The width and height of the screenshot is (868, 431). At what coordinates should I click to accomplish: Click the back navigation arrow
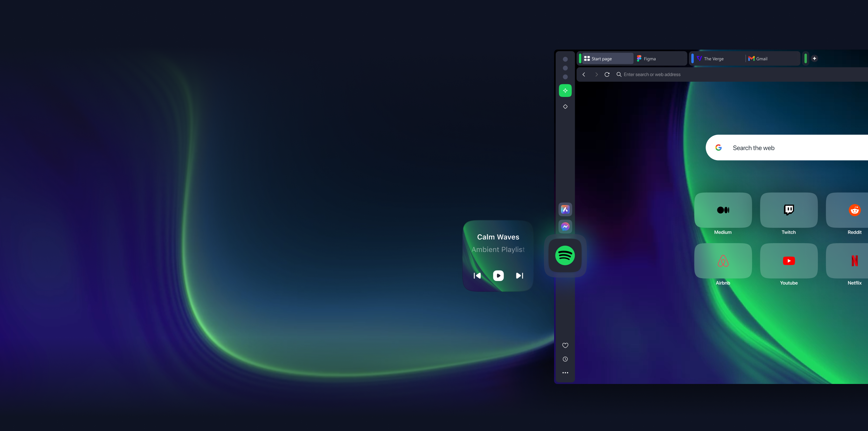(584, 74)
